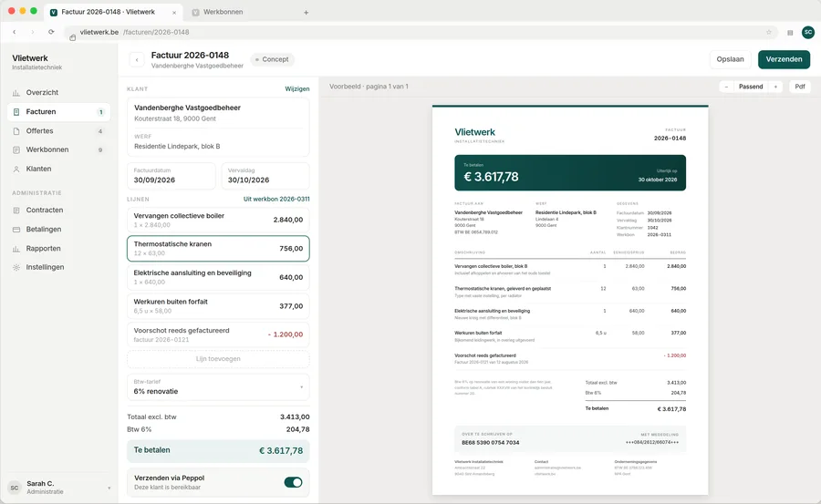Open the Overzicht sidebar icon
The image size is (821, 504).
coord(16,93)
